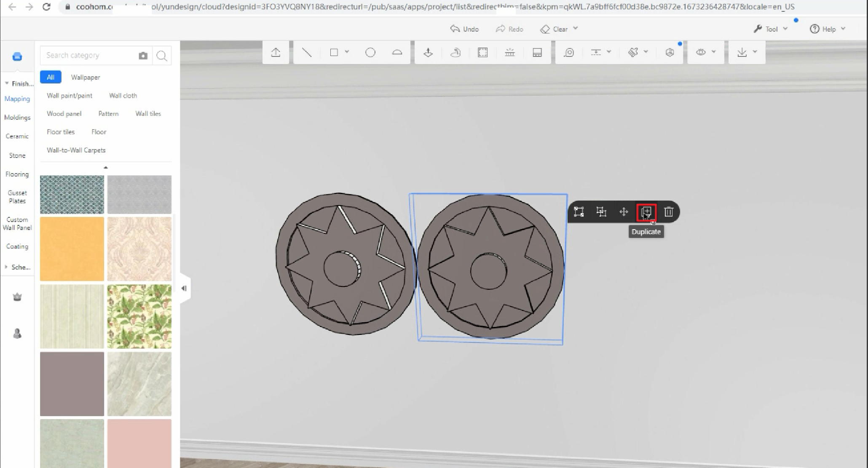Collapse the left material panel

pos(184,289)
